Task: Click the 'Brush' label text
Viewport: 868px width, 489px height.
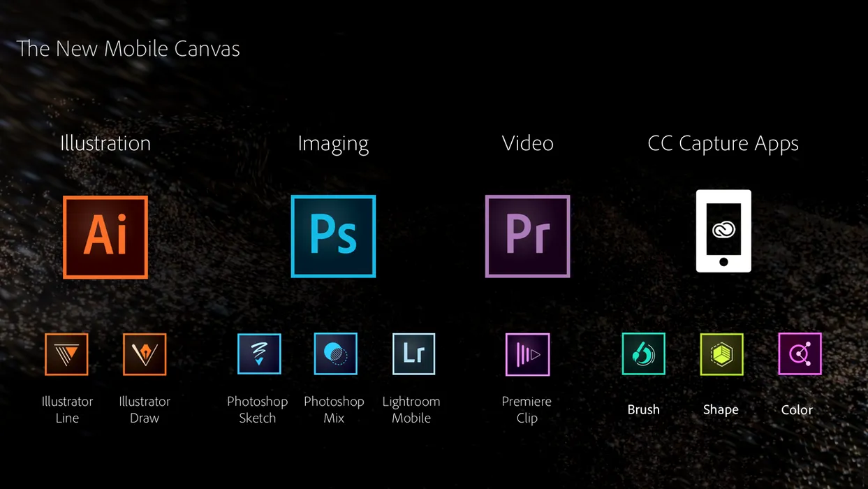Action: 643,410
